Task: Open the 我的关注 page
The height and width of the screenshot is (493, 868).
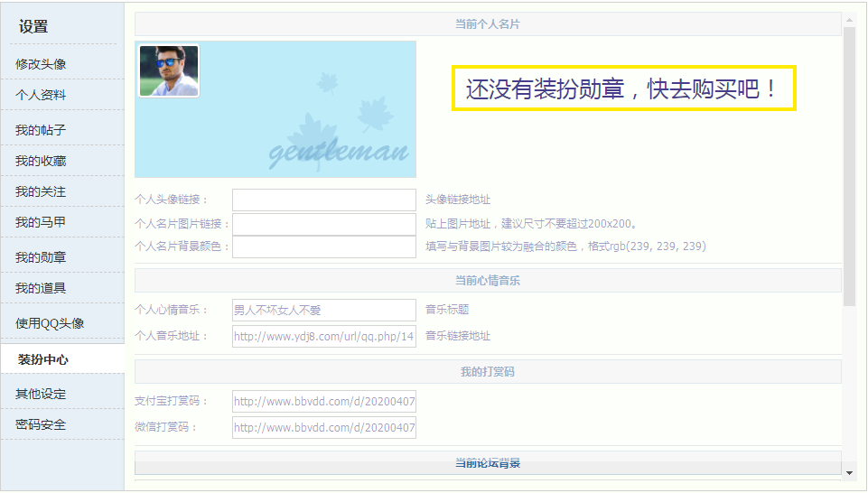Action: [41, 191]
